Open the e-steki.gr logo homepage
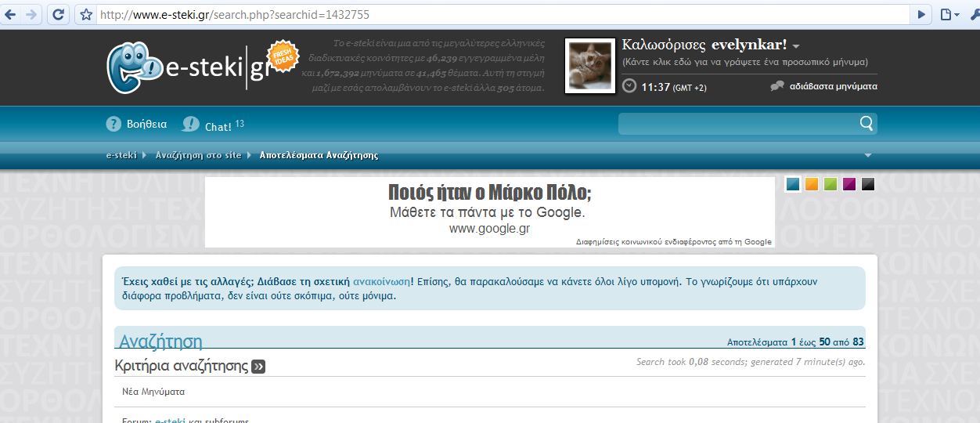Screen dimensions: 980x423 coord(188,68)
